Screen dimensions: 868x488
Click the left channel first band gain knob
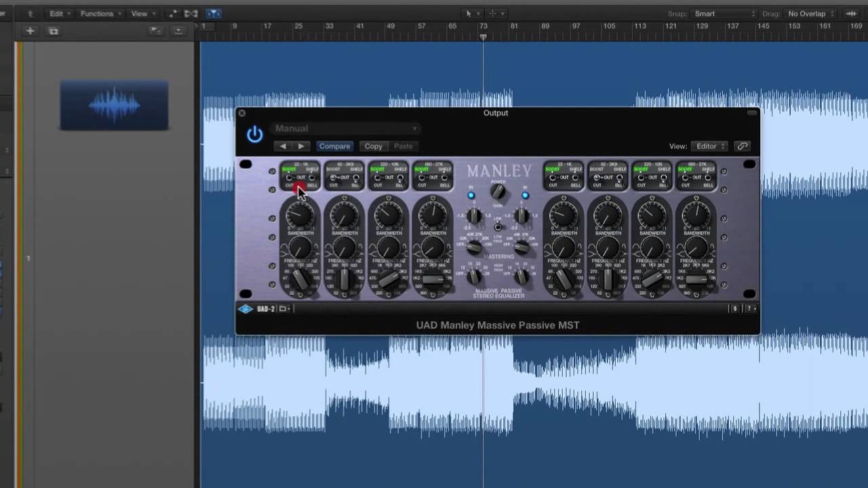click(x=299, y=216)
